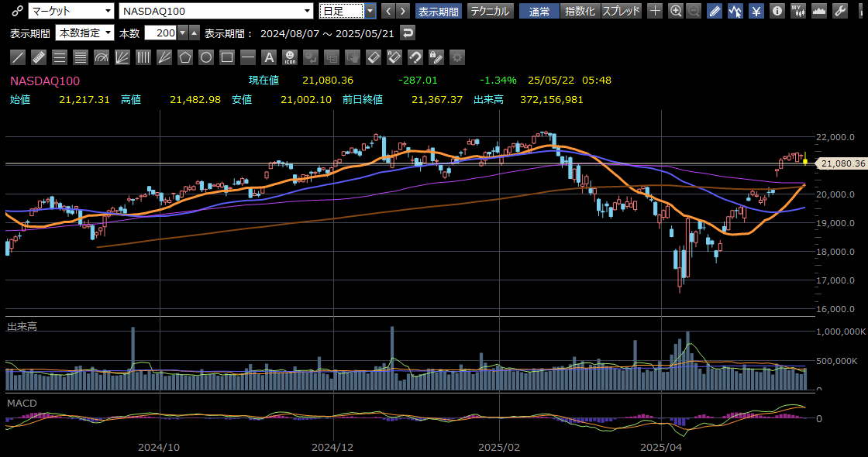This screenshot has height=457, width=868.
Task: Select the trend line drawing tool
Action: click(x=18, y=57)
